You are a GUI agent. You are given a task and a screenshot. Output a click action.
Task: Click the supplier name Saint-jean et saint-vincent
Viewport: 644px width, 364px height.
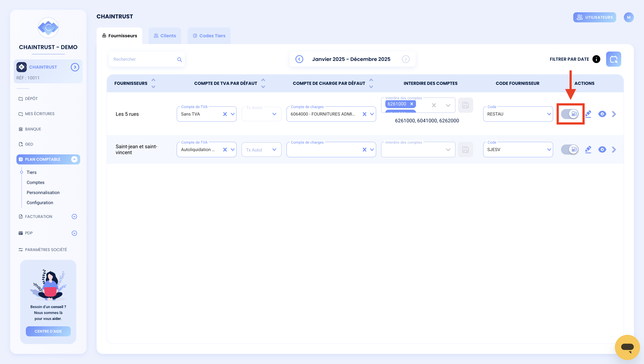click(136, 150)
